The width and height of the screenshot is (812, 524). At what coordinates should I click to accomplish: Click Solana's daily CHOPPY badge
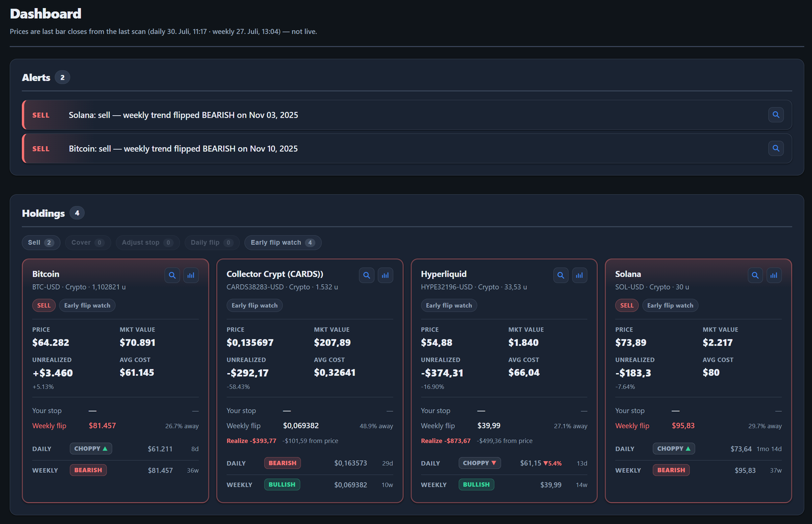[674, 449]
